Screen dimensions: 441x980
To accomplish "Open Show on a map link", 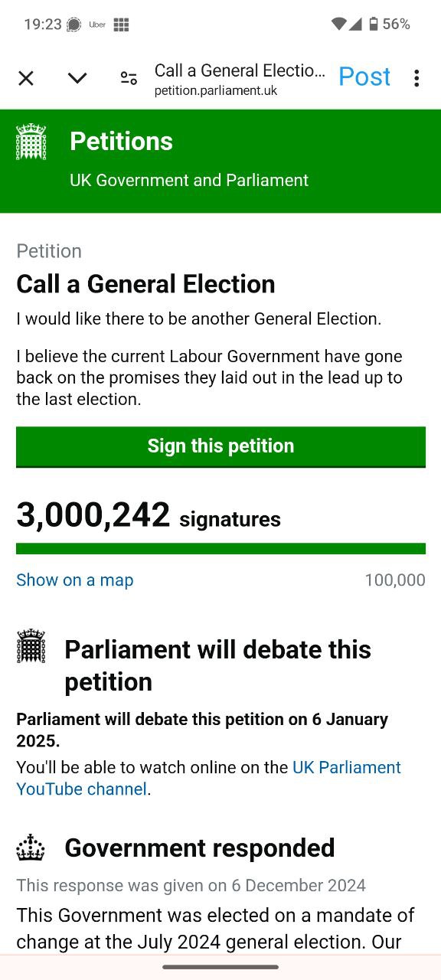I will (75, 580).
